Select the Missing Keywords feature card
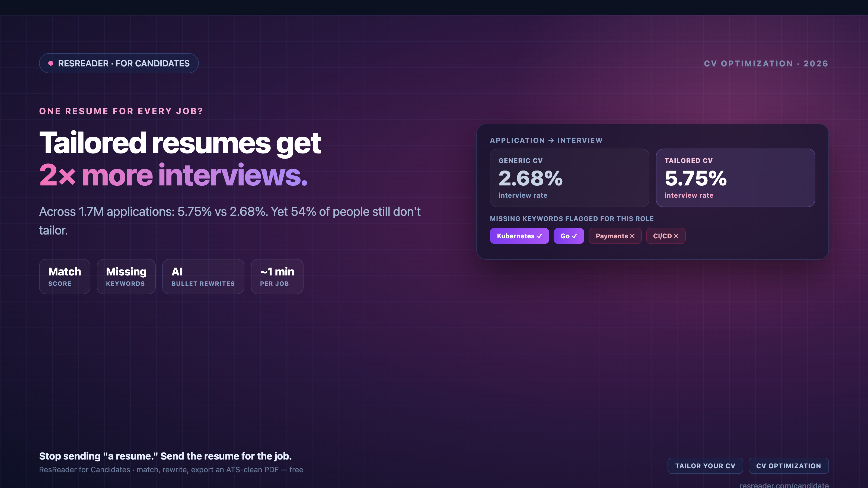This screenshot has width=868, height=488. pos(126,277)
